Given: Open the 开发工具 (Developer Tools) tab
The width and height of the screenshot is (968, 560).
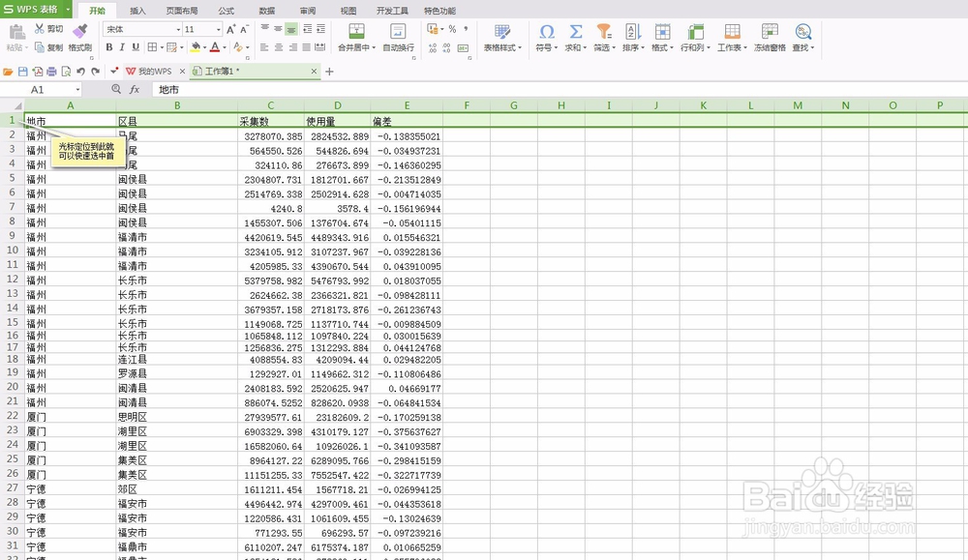Looking at the screenshot, I should point(392,11).
